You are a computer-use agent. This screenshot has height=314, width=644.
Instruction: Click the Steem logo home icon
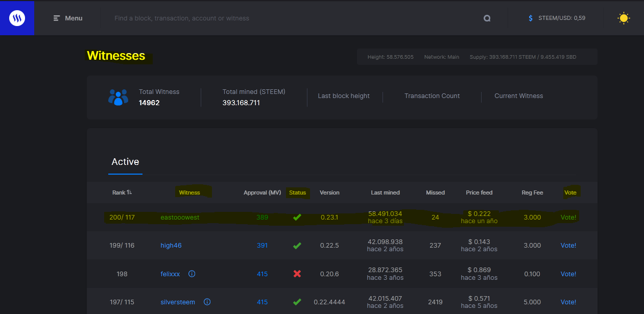(x=17, y=18)
